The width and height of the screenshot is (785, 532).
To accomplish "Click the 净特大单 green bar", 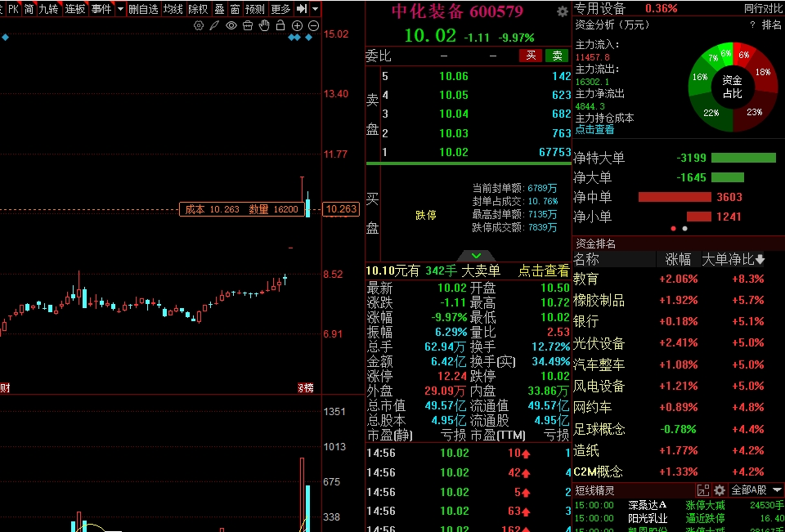I will pyautogui.click(x=743, y=159).
